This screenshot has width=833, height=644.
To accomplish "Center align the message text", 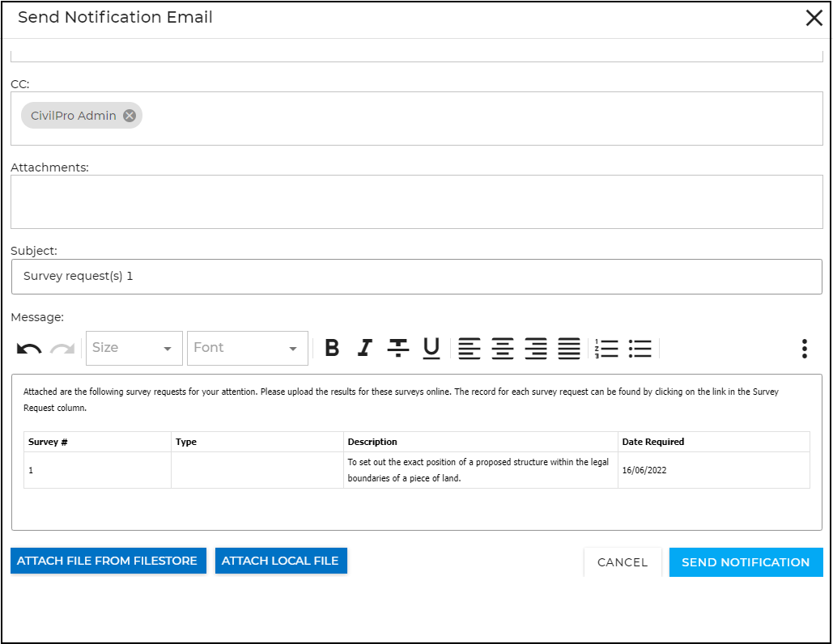I will click(x=503, y=348).
